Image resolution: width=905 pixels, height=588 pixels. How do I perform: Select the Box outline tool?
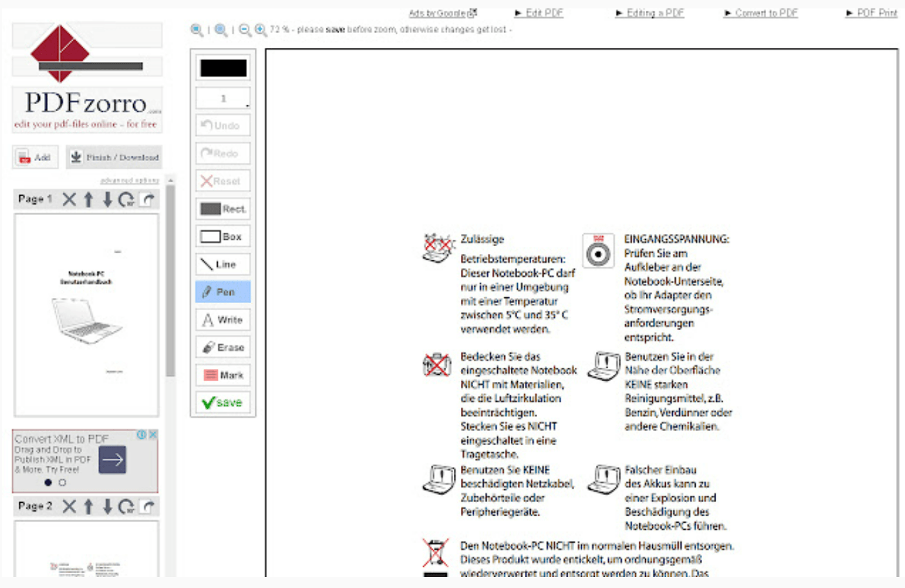pos(222,236)
